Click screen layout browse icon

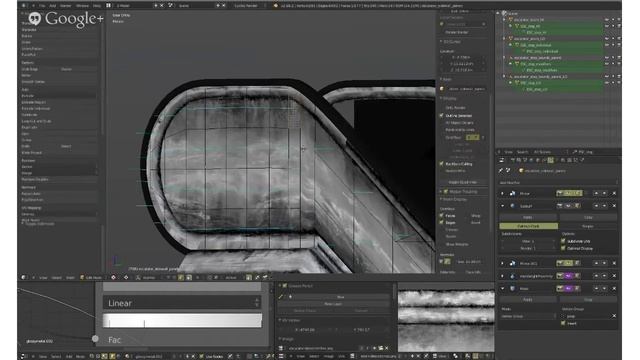pyautogui.click(x=109, y=6)
